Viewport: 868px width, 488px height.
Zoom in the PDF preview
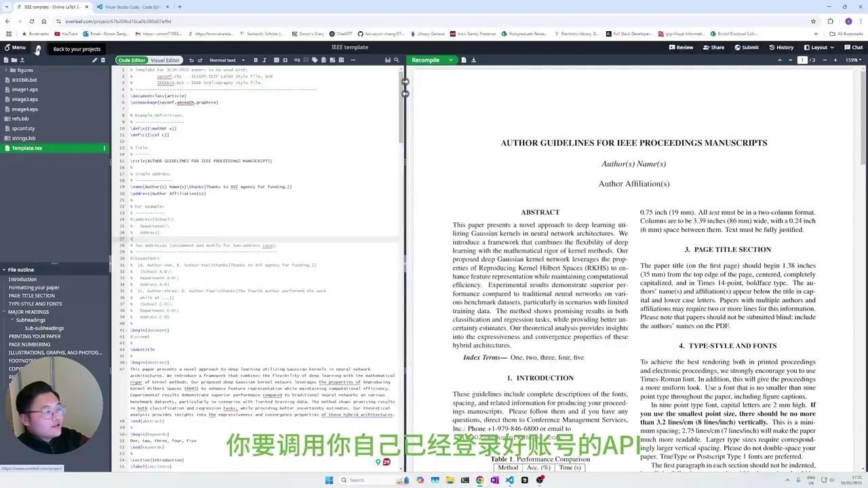(x=835, y=60)
